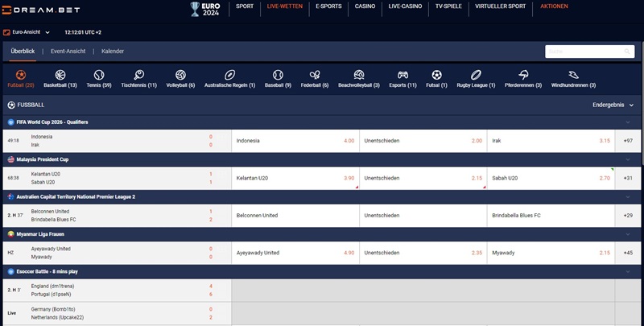Select the Esports (11) gamepad icon
The height and width of the screenshot is (326, 644).
click(x=403, y=75)
